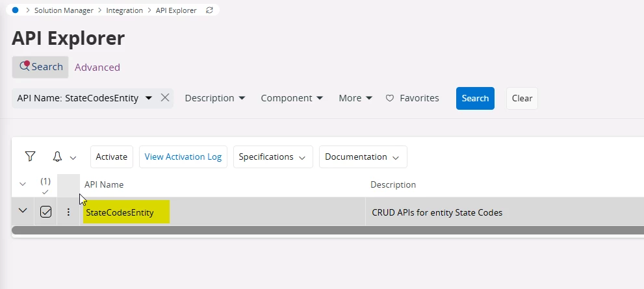Uncheck the StateCodesEntity row checkbox

tap(45, 212)
